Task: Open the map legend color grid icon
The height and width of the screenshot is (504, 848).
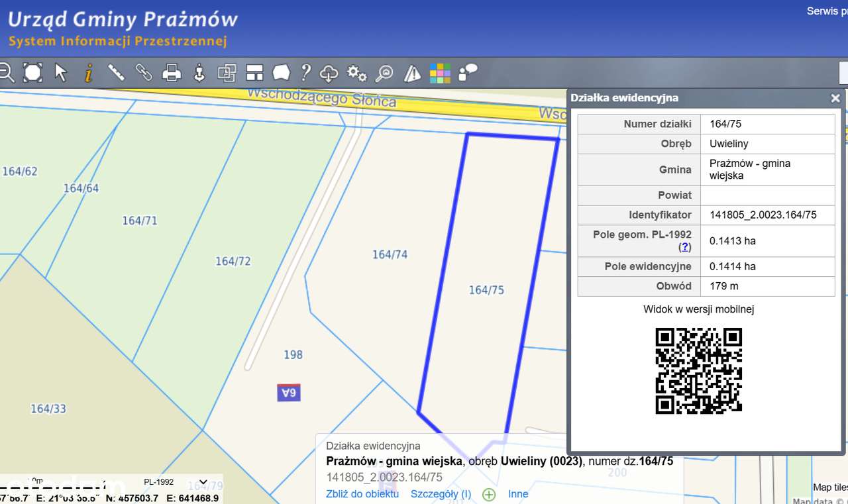Action: [x=439, y=73]
